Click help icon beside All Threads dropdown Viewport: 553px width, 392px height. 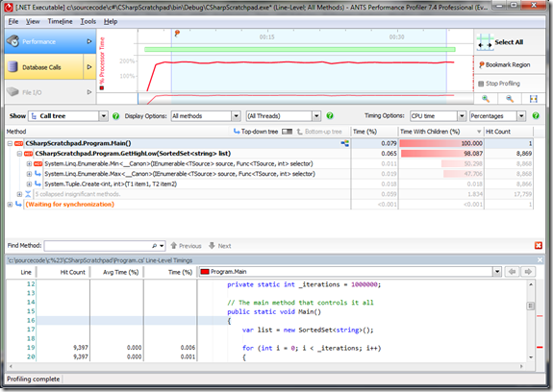pyautogui.click(x=330, y=115)
